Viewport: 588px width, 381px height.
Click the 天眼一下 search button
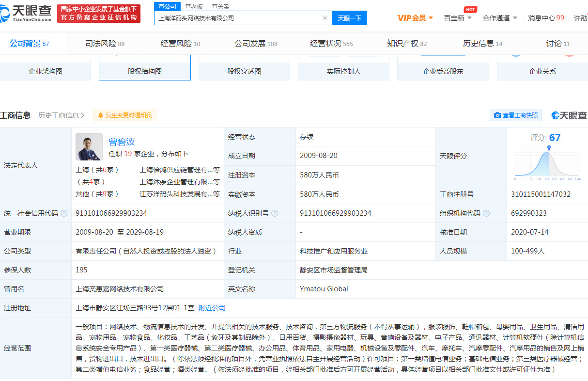tap(350, 18)
